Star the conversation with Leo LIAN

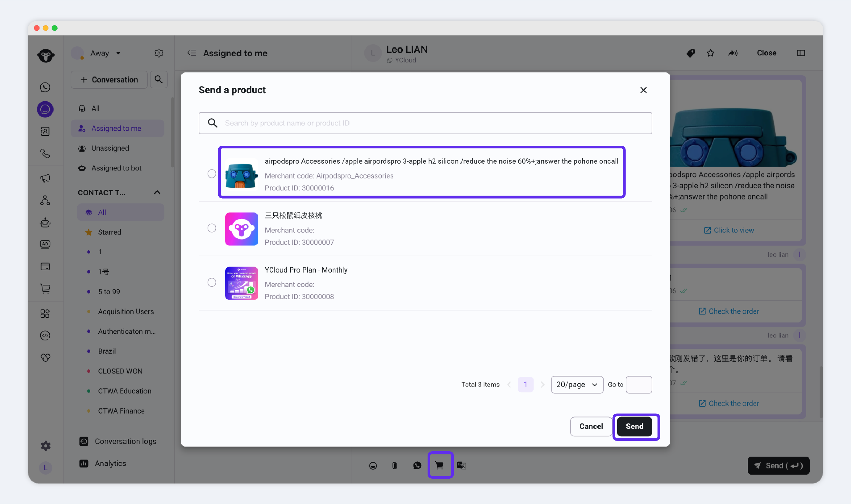coord(710,53)
